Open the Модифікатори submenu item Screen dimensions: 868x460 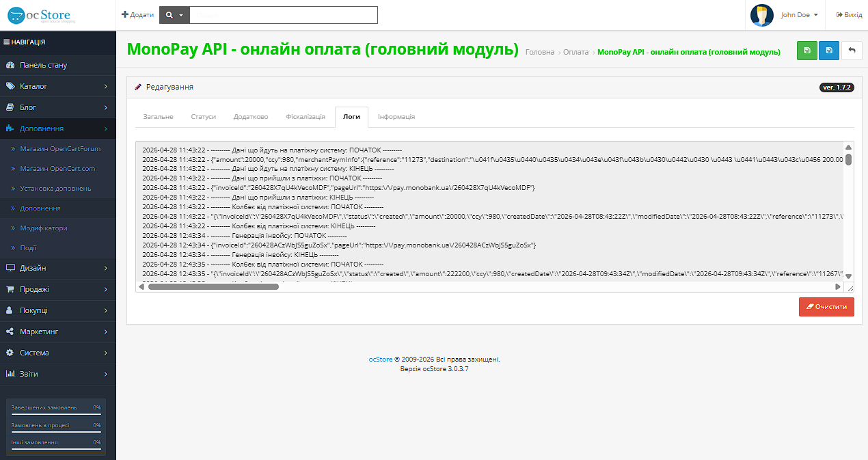44,228
